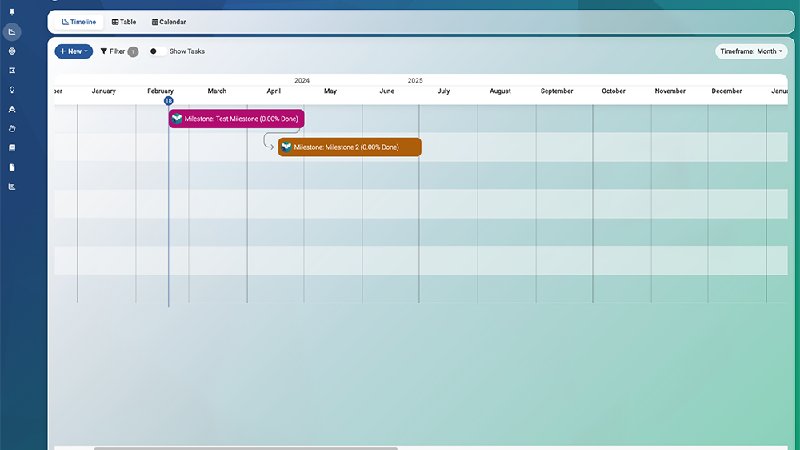Click the lightbulb icon in sidebar
The width and height of the screenshot is (800, 450).
point(12,90)
